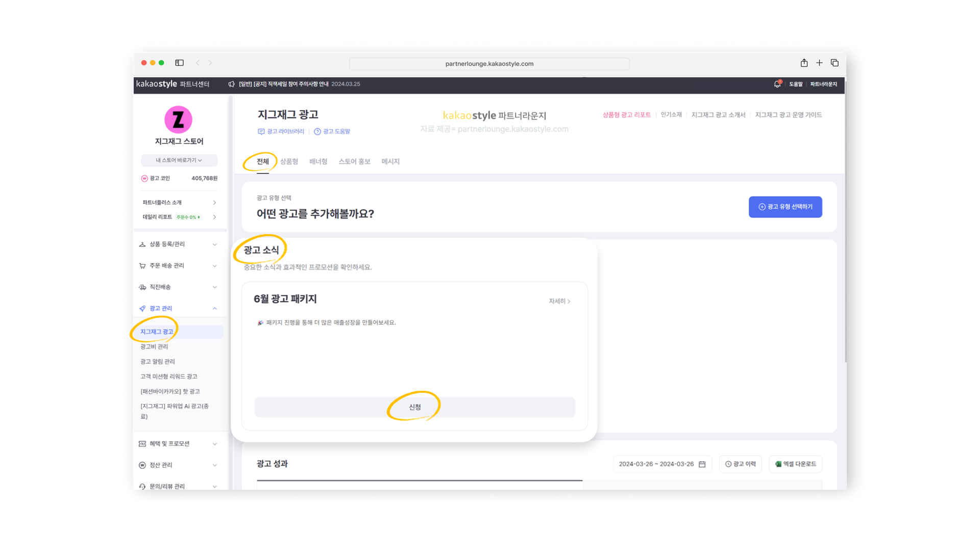Click the 광고 유형 선택하기 button

click(785, 207)
